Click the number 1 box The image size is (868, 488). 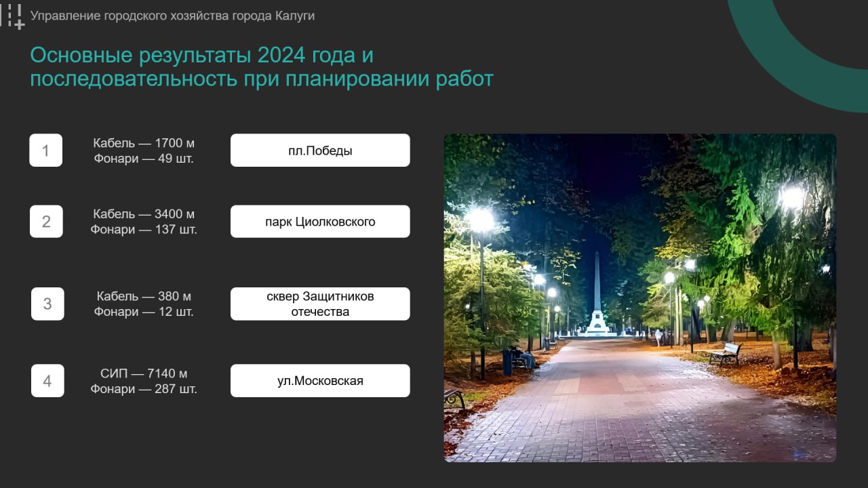point(45,150)
